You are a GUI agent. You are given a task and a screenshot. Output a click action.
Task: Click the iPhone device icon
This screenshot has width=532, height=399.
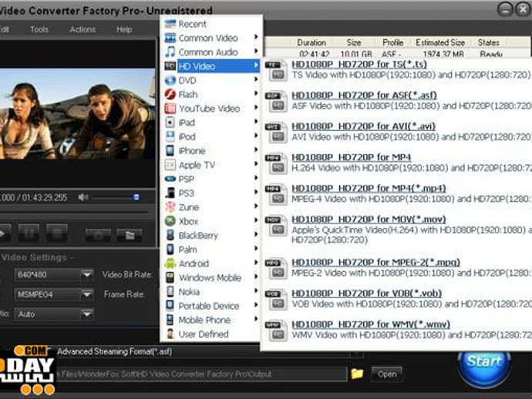170,150
